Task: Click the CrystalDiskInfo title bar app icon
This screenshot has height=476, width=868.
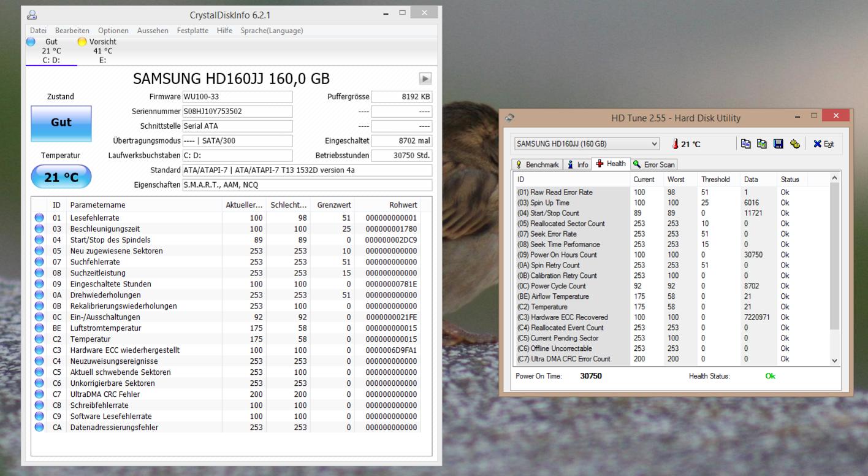Action: (32, 14)
